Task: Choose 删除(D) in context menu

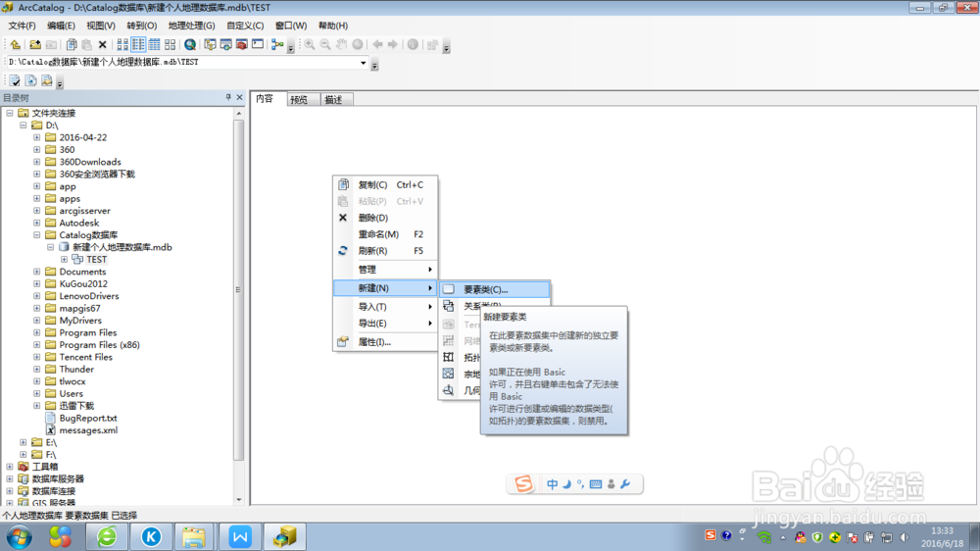Action: point(385,218)
